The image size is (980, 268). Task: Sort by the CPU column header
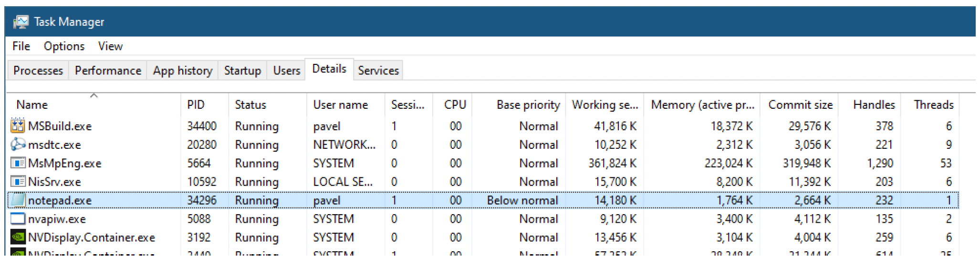[x=452, y=104]
